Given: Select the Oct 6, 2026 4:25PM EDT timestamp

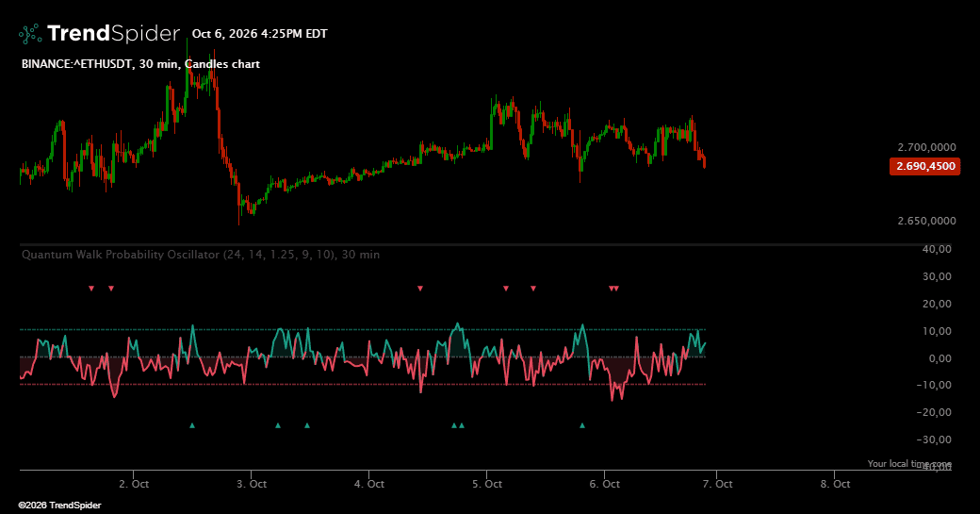Looking at the screenshot, I should pos(259,34).
